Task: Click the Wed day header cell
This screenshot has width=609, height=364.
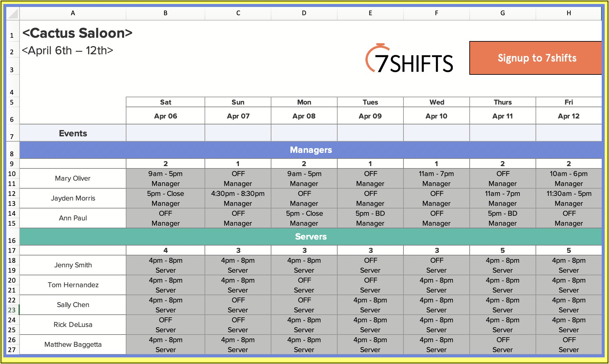Action: (x=437, y=102)
